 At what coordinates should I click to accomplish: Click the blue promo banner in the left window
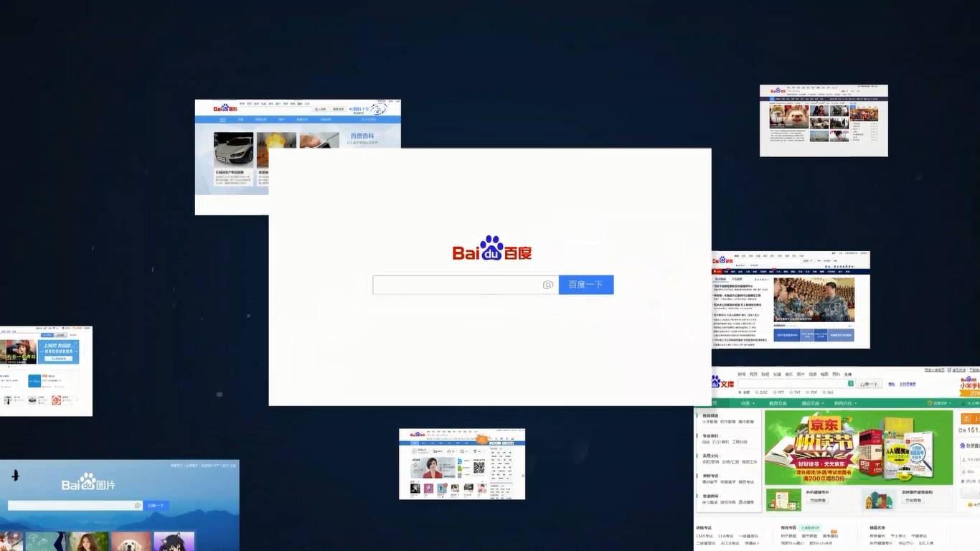coord(60,352)
